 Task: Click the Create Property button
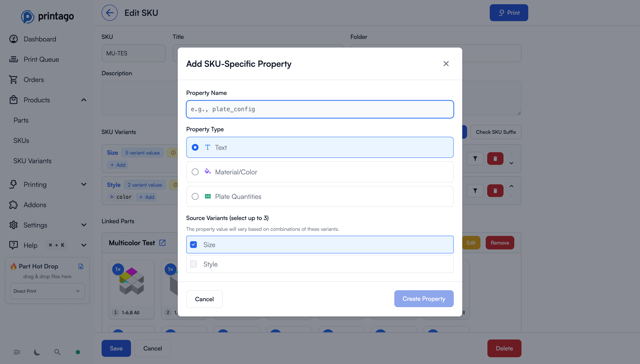(423, 298)
